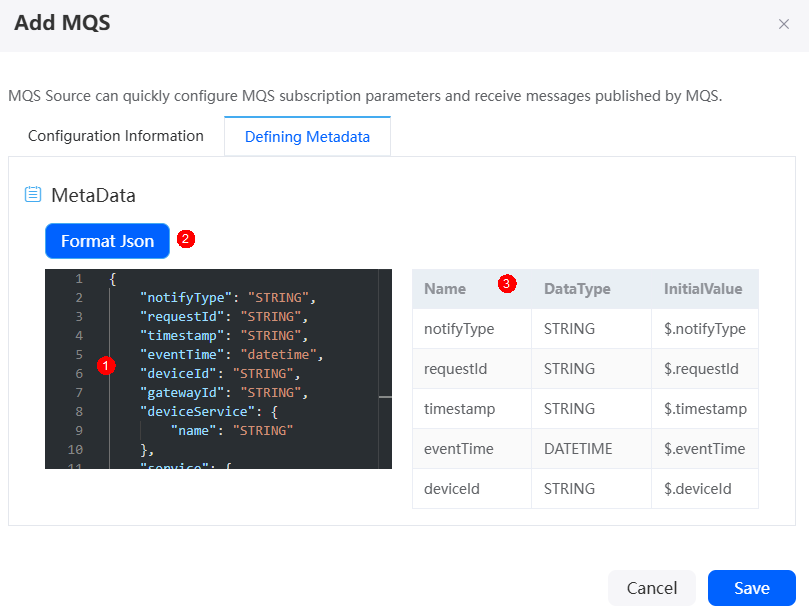
Task: Click the $.eventTime initial value
Action: point(704,449)
